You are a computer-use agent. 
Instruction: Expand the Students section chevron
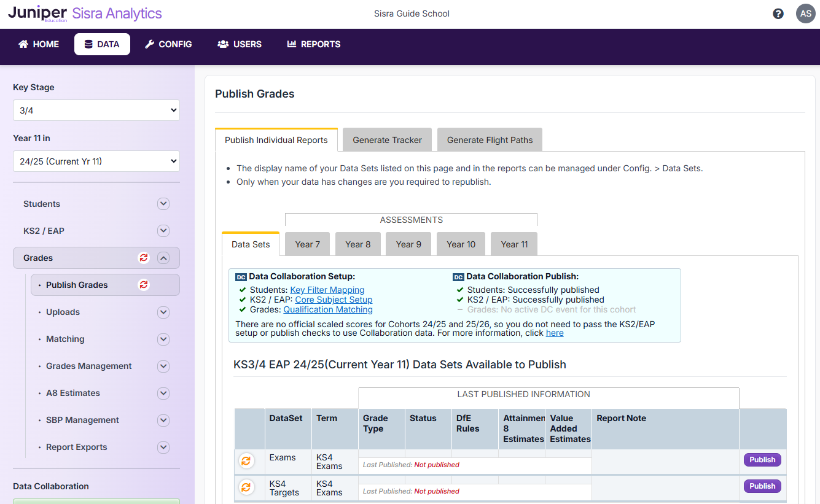coord(163,204)
